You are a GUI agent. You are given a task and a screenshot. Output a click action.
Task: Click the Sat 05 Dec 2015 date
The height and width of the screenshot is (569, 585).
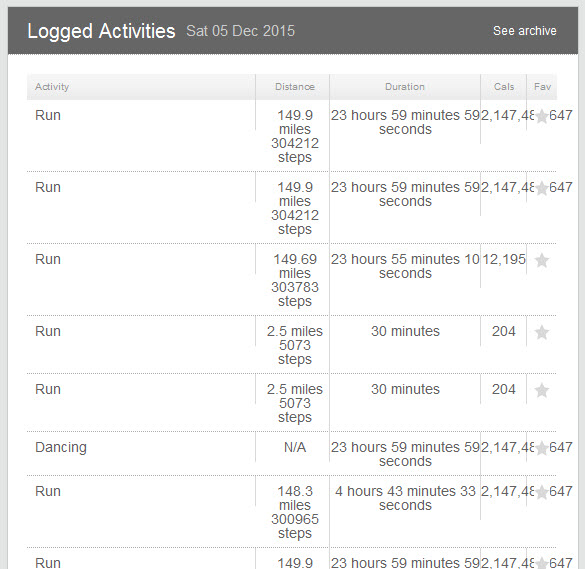(x=240, y=31)
